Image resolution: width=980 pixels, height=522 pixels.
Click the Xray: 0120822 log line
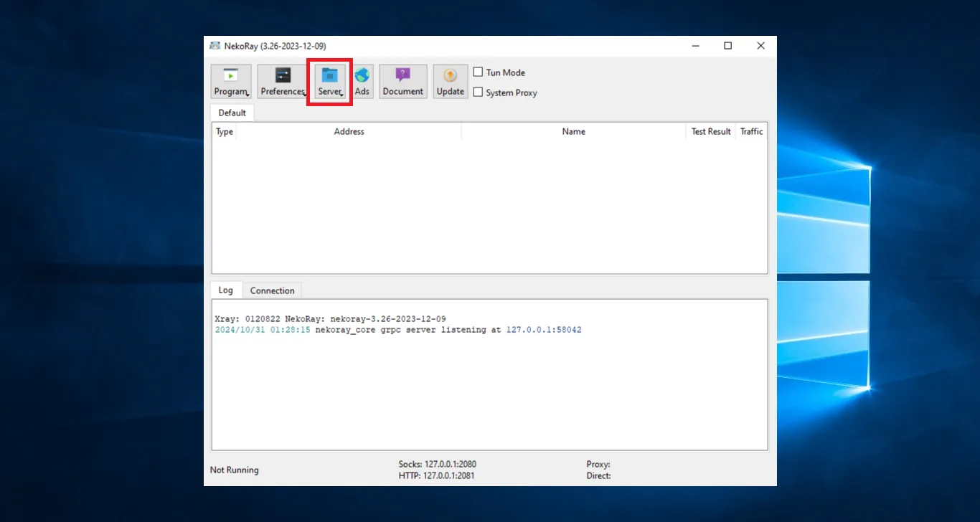[331, 318]
